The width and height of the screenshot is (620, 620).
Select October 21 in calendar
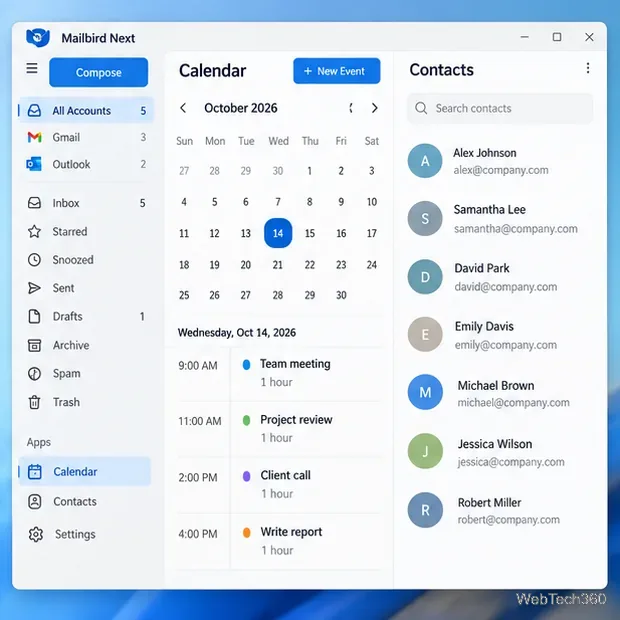[278, 265]
